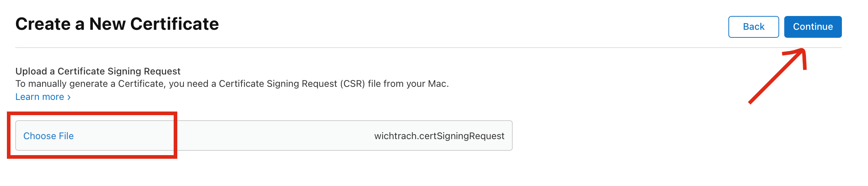868x186 pixels.
Task: Open the Learn more link
Action: pyautogui.click(x=40, y=97)
